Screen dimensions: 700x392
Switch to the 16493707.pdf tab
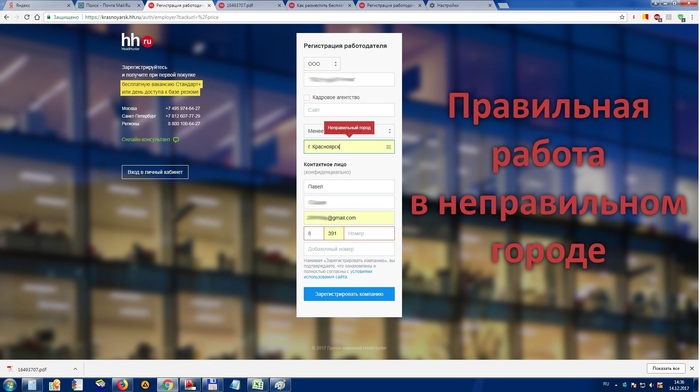250,5
